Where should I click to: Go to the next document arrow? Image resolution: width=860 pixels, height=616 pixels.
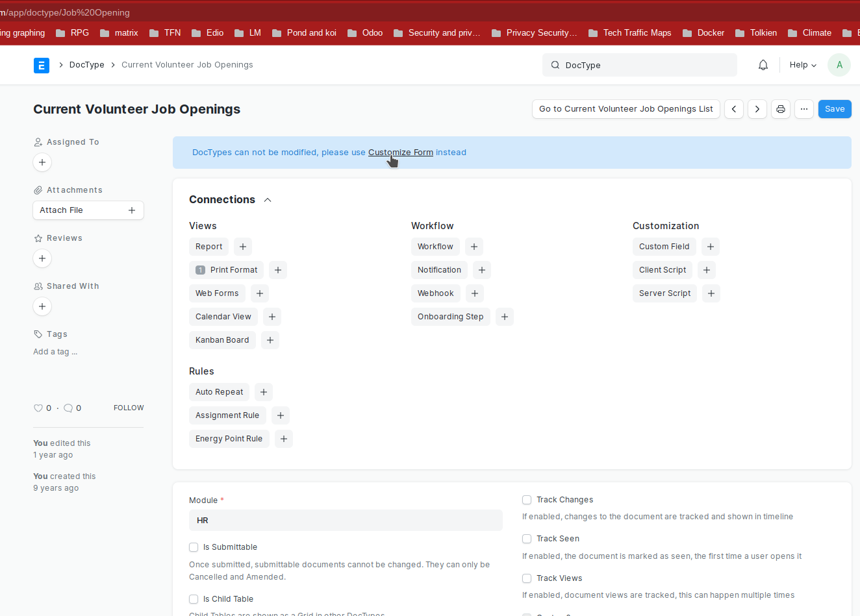pyautogui.click(x=757, y=109)
